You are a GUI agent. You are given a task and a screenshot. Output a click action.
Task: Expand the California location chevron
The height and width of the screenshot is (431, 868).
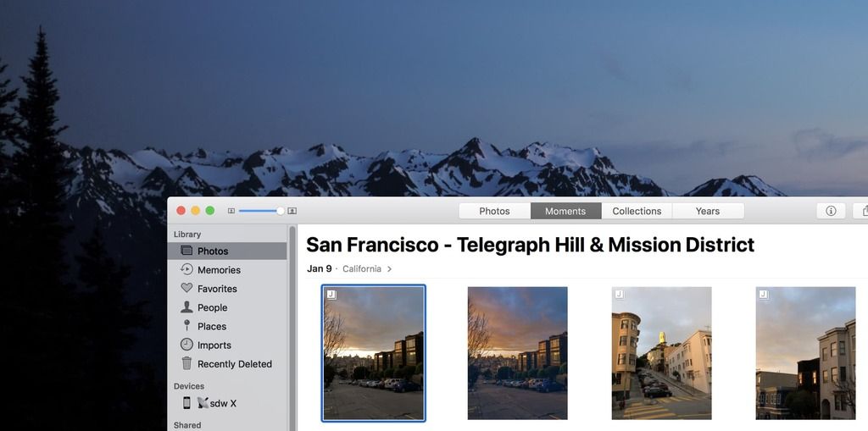tap(389, 269)
